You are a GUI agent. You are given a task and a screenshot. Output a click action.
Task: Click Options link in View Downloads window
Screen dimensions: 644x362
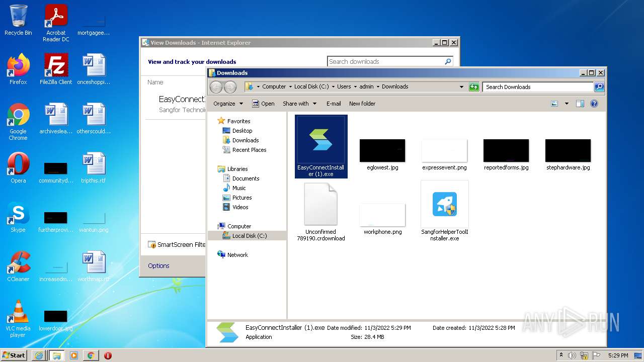[158, 266]
